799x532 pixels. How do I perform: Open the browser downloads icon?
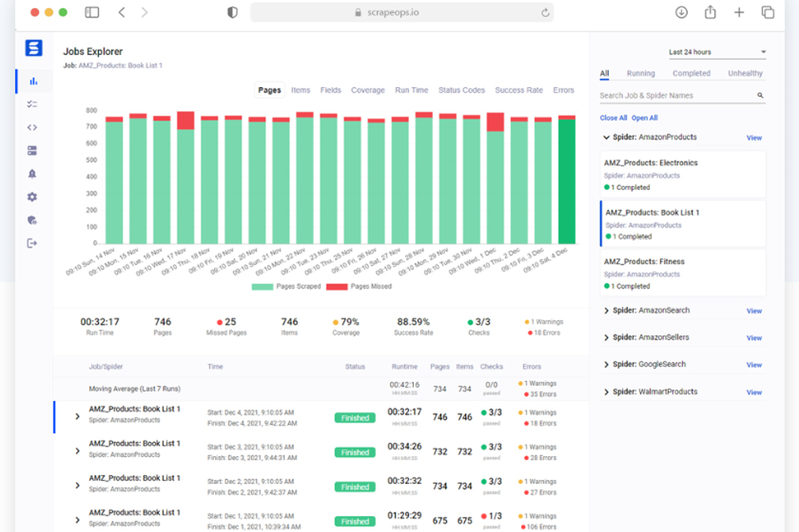tap(682, 12)
